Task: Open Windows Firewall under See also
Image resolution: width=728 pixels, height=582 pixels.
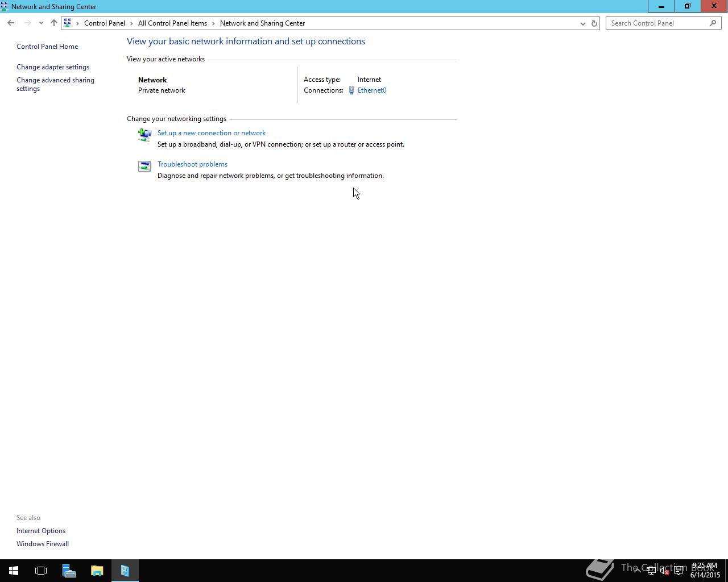Action: tap(43, 544)
